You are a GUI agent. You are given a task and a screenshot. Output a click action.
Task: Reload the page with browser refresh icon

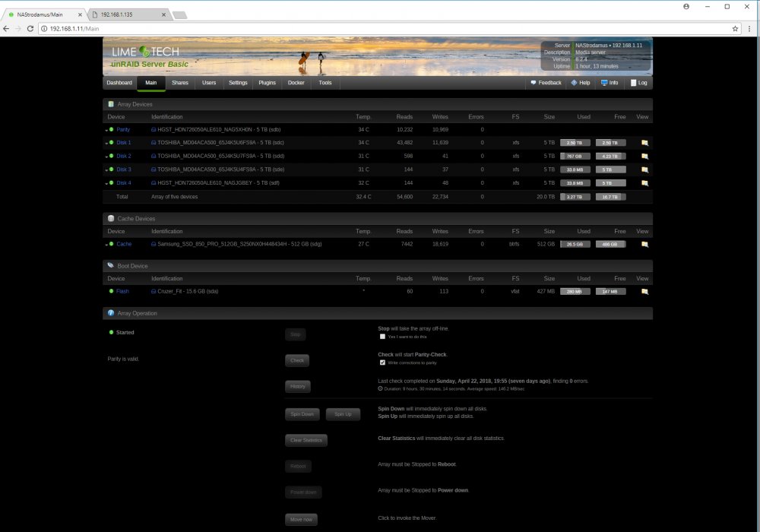click(30, 29)
